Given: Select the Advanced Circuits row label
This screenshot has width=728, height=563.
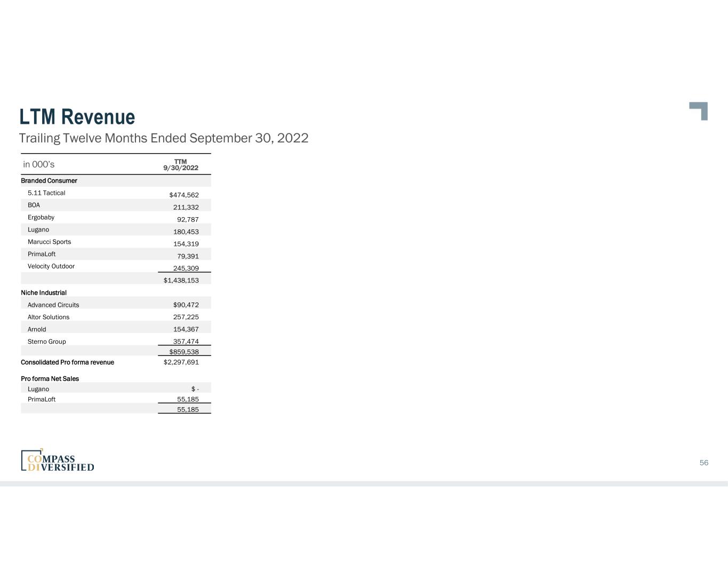Looking at the screenshot, I should point(53,305).
